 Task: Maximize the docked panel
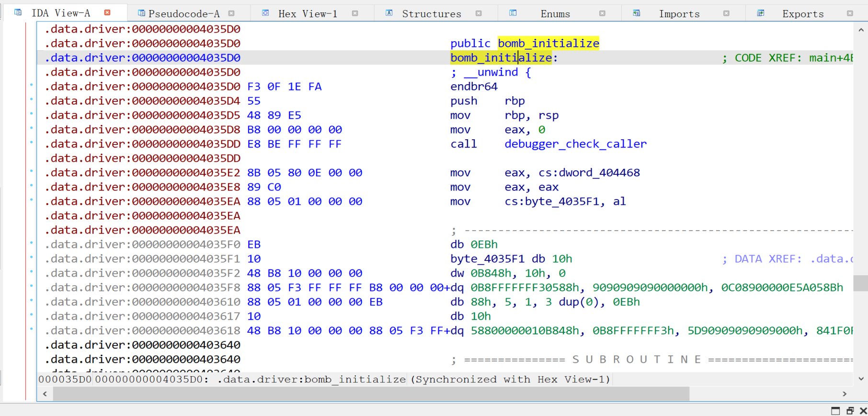(x=835, y=411)
